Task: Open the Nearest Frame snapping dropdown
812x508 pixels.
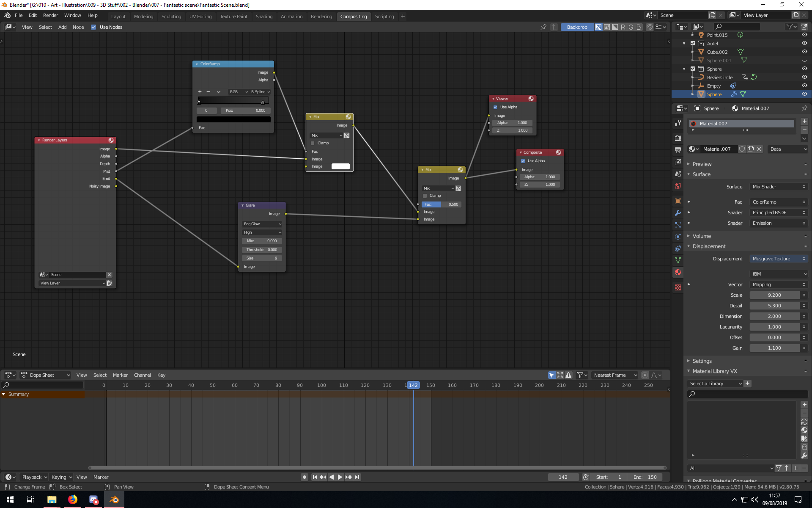Action: coord(615,375)
